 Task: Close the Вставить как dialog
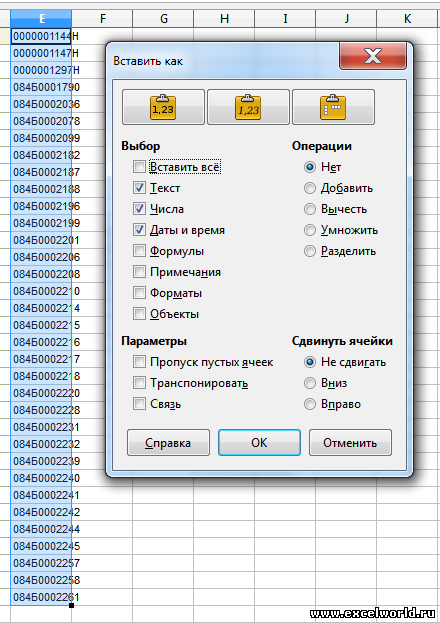(x=373, y=56)
